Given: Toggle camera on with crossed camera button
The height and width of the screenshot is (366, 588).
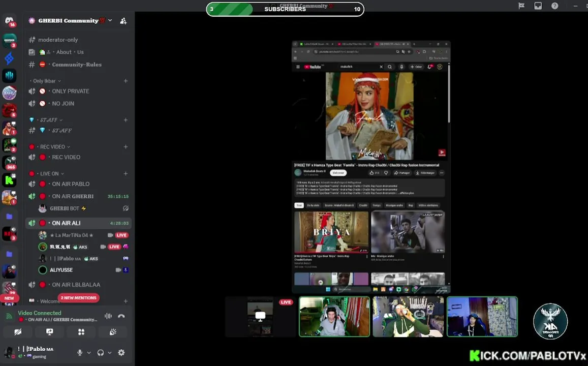Looking at the screenshot, I should tap(18, 332).
